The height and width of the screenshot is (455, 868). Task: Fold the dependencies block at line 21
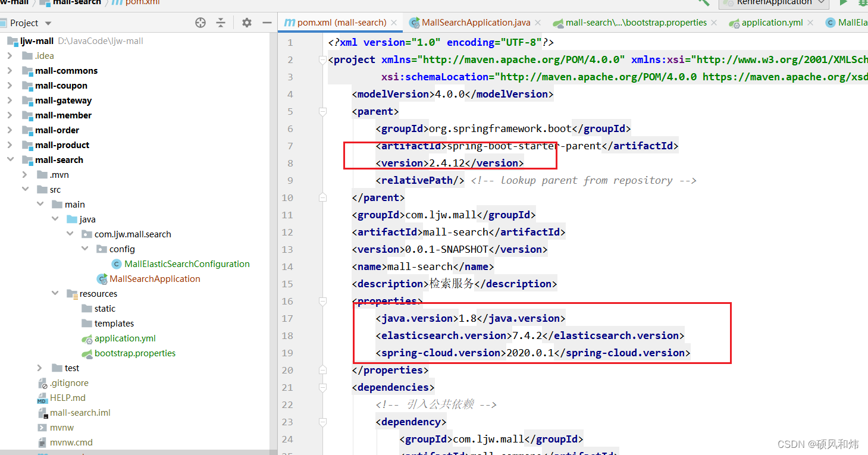coord(322,387)
